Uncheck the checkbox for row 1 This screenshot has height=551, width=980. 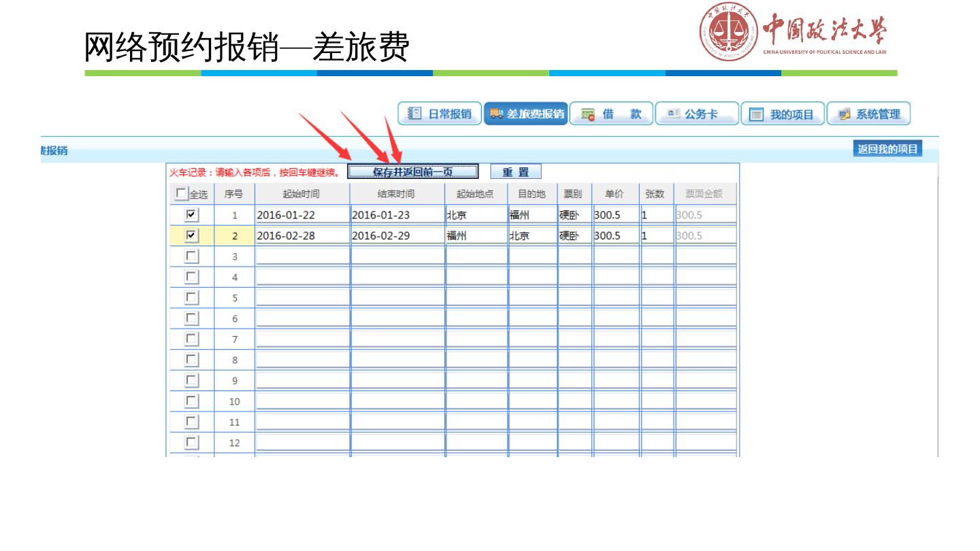[x=191, y=215]
